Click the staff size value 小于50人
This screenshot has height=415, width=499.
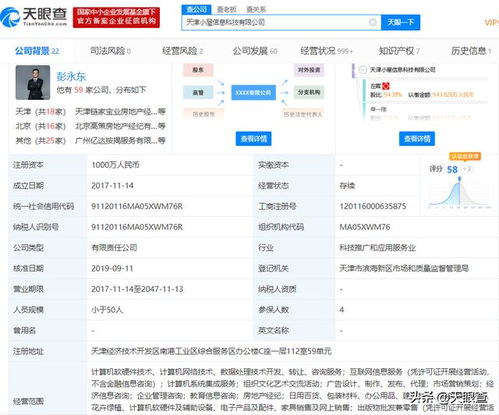tap(107, 310)
